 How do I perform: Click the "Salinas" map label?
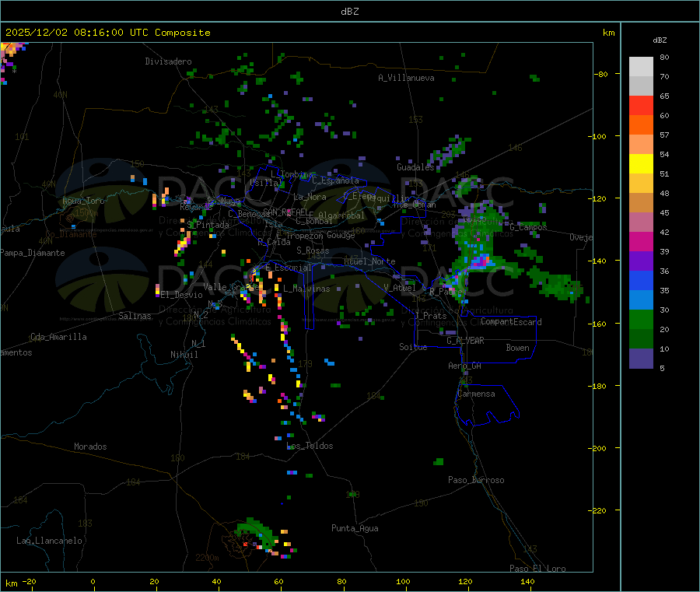coord(135,316)
